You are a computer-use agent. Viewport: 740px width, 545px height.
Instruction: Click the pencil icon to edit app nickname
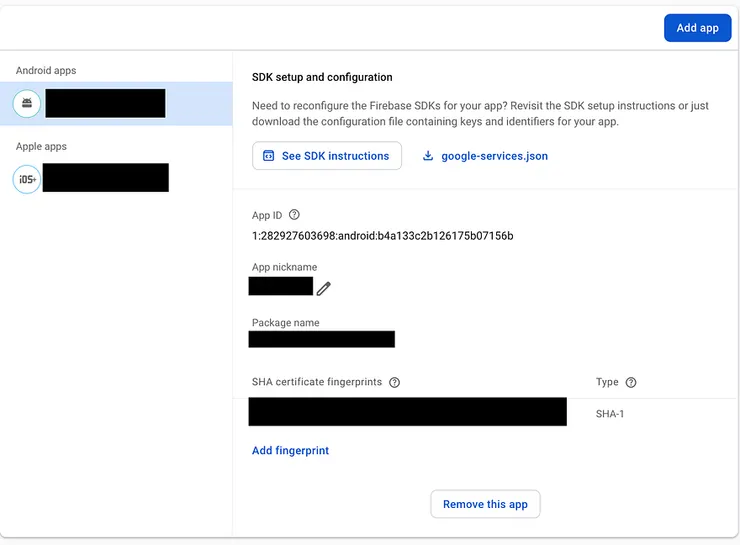[323, 288]
